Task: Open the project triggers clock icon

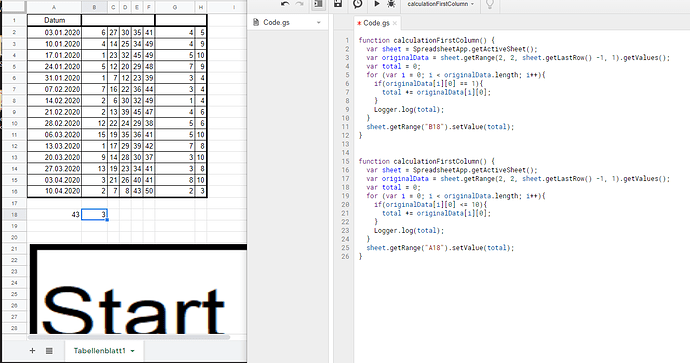Action: tap(357, 4)
